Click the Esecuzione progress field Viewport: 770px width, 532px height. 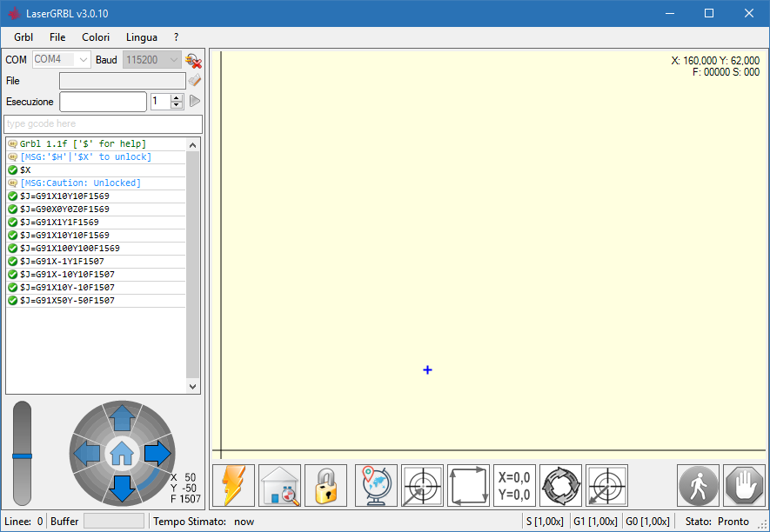tap(104, 102)
